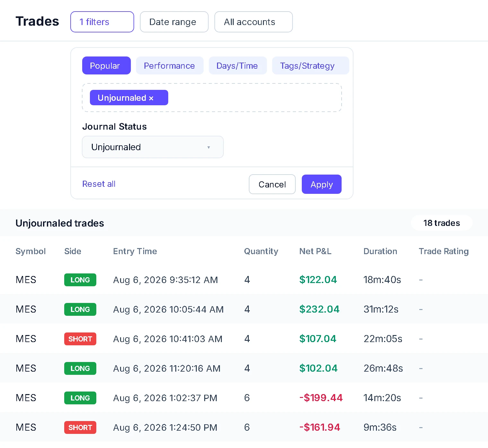Open the All accounts selector
The width and height of the screenshot is (488, 448).
click(254, 22)
